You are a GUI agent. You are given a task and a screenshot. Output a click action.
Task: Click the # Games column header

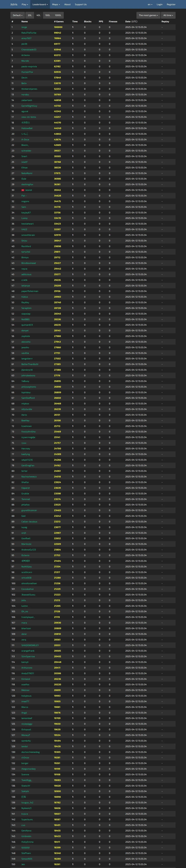59,22
